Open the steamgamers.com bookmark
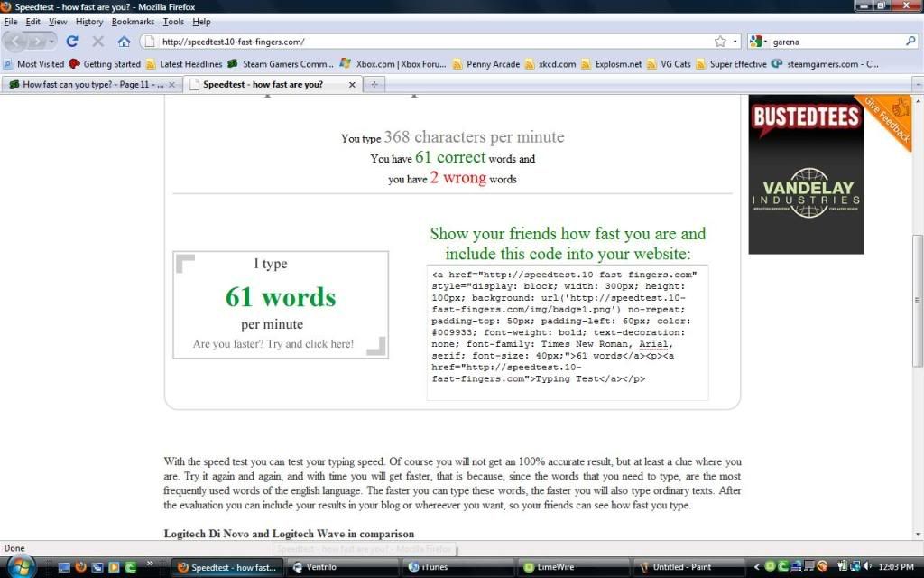Viewport: 924px width, 578px height. (825, 64)
